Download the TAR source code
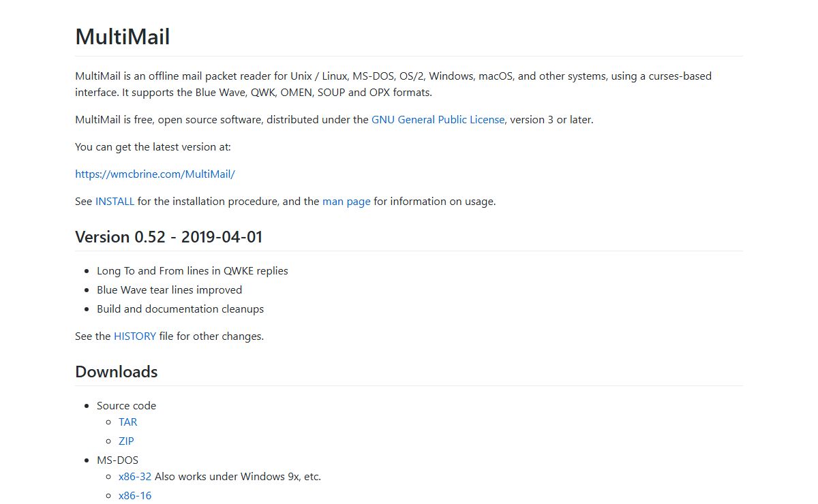The image size is (818, 504). (x=127, y=422)
